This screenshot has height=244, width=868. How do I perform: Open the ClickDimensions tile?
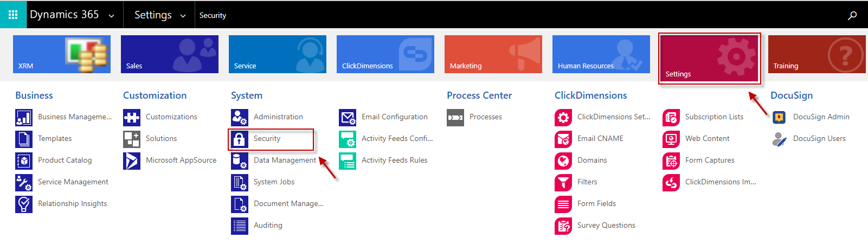tap(385, 54)
